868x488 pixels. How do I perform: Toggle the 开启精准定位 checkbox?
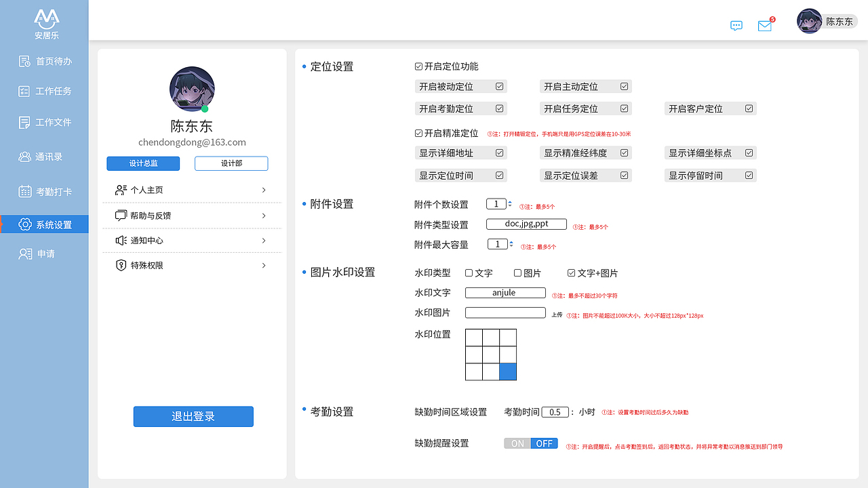point(418,134)
